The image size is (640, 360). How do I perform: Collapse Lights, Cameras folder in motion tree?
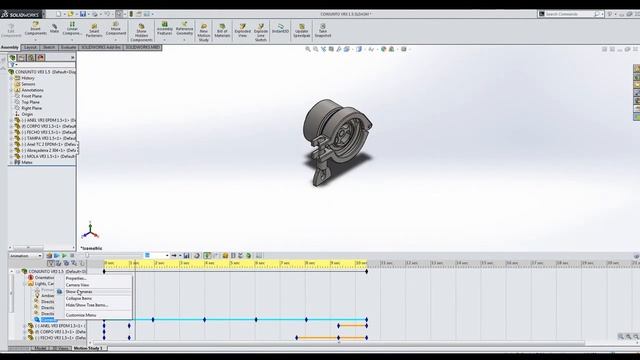[x=25, y=284]
